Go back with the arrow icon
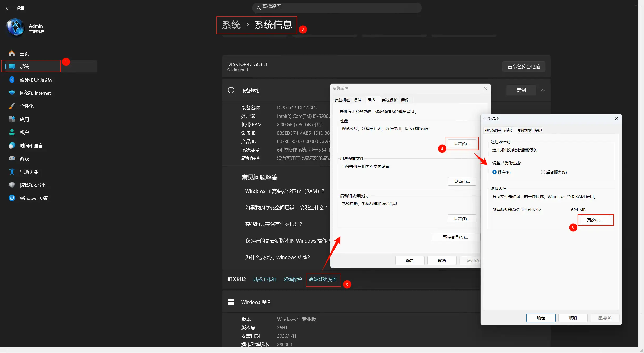The height and width of the screenshot is (353, 644). (x=8, y=8)
